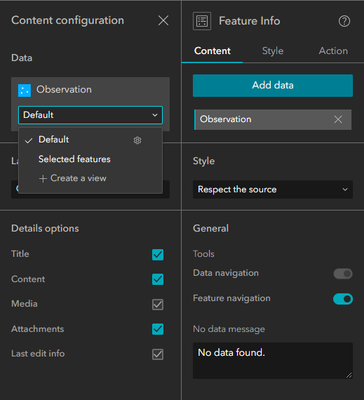Click the plus icon beside Create a view
364x400 pixels.
(x=43, y=179)
